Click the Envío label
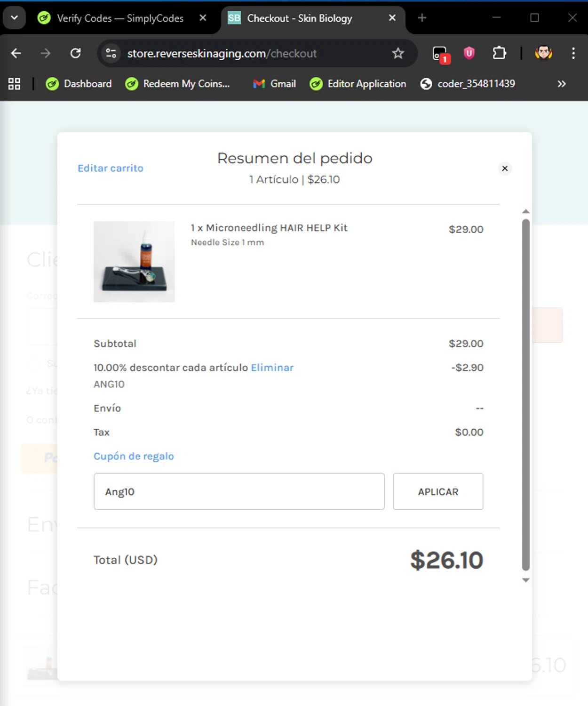The image size is (588, 706). [x=107, y=408]
